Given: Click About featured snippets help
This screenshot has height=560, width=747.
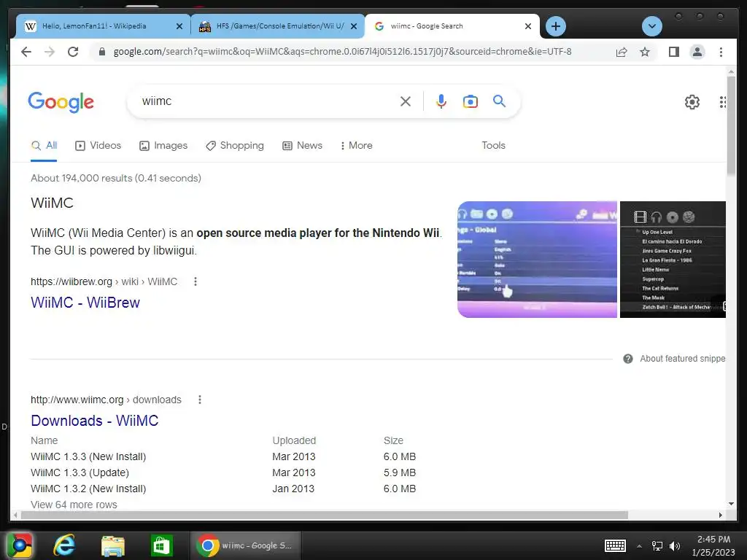Looking at the screenshot, I should (x=674, y=359).
